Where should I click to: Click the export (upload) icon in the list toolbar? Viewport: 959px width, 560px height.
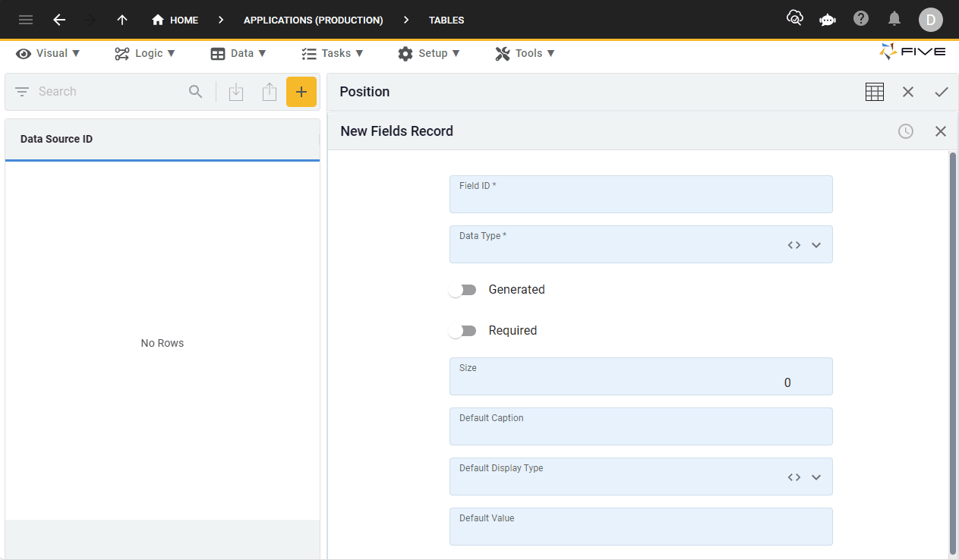tap(269, 91)
